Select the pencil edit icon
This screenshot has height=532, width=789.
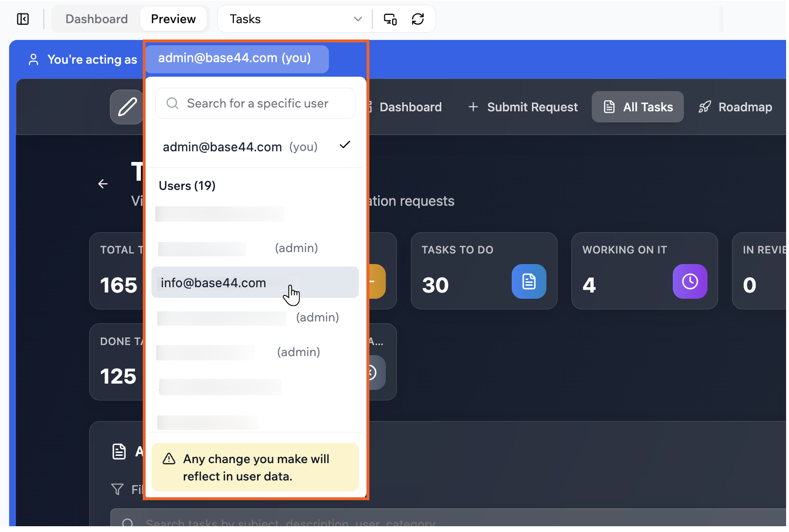click(127, 106)
